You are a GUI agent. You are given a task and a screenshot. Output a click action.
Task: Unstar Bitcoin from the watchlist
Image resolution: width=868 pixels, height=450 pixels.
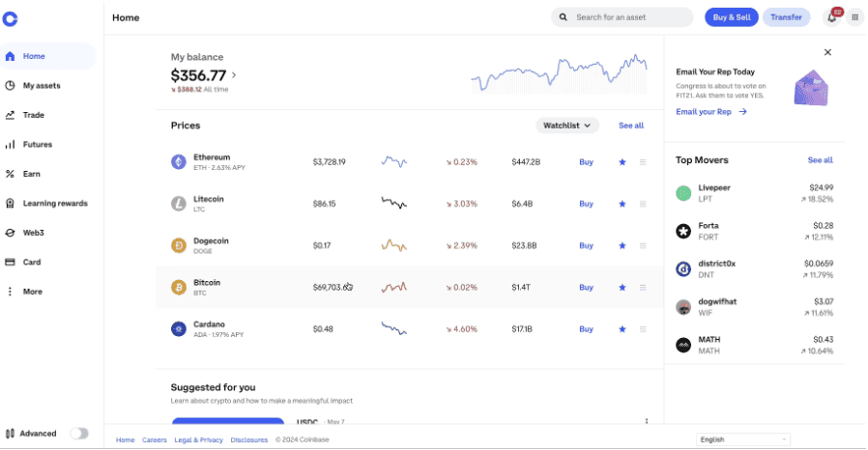point(622,287)
